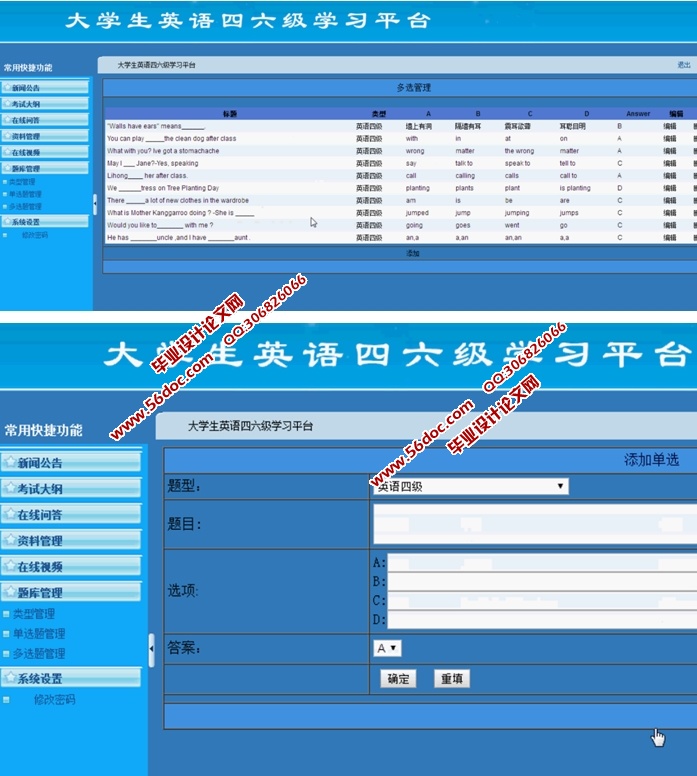
Task: Click the option B input field
Action: [x=542, y=582]
